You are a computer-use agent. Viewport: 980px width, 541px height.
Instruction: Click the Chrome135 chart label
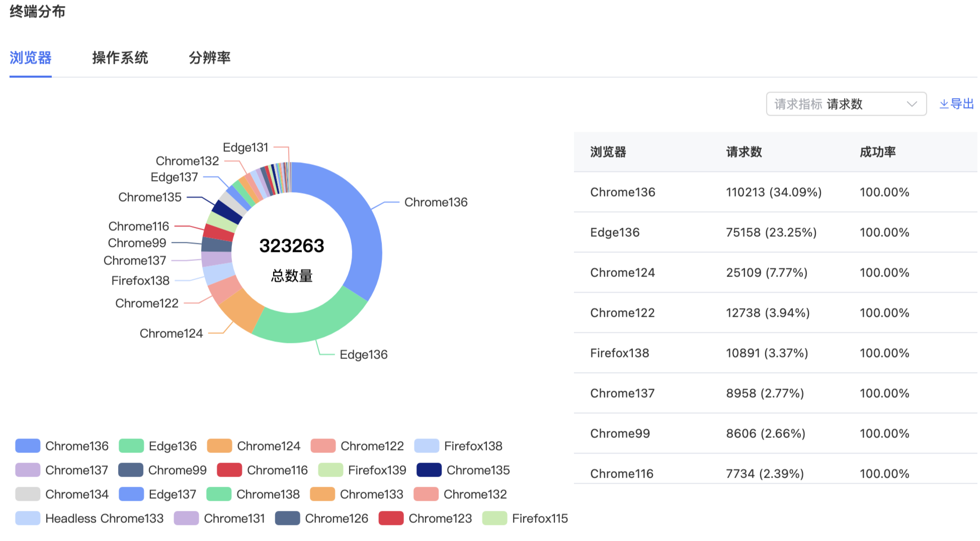pos(150,197)
